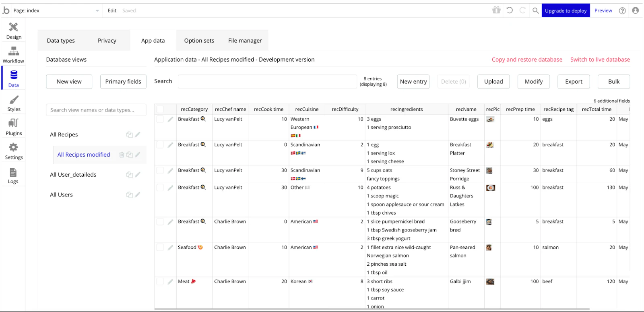Select the All User_detaileds view
Image resolution: width=644 pixels, height=312 pixels.
(x=73, y=175)
